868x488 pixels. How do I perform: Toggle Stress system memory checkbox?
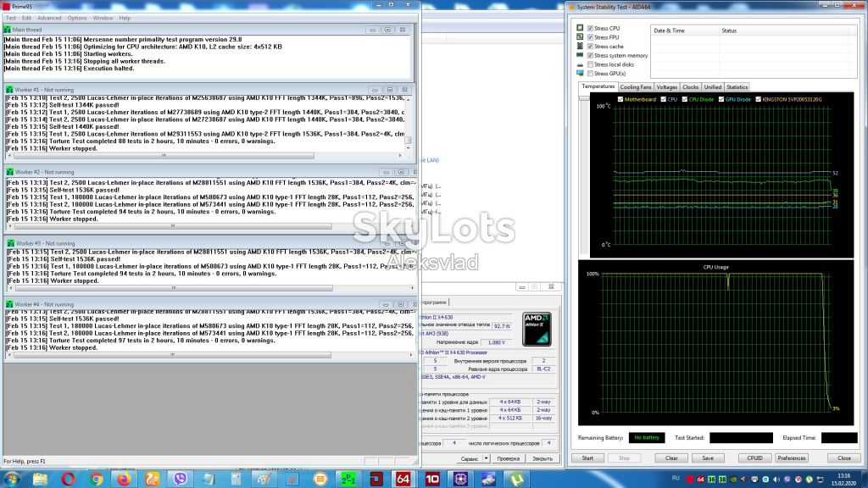point(590,55)
